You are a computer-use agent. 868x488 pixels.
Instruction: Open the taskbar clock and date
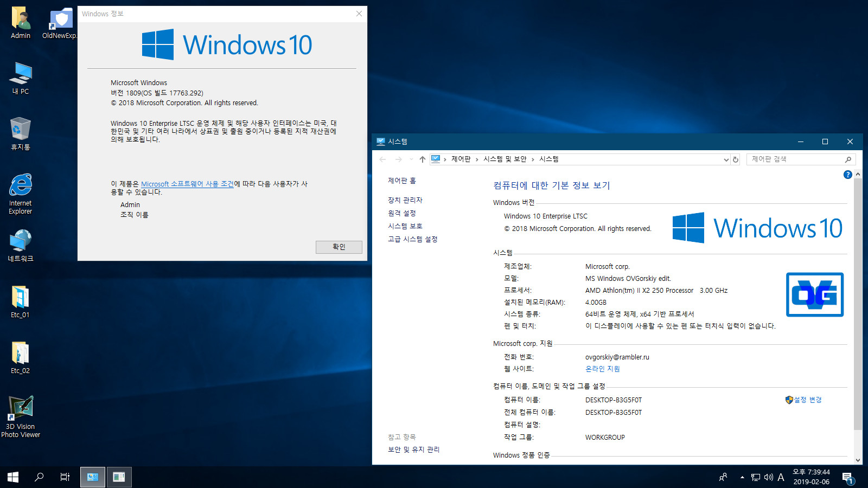(x=811, y=477)
